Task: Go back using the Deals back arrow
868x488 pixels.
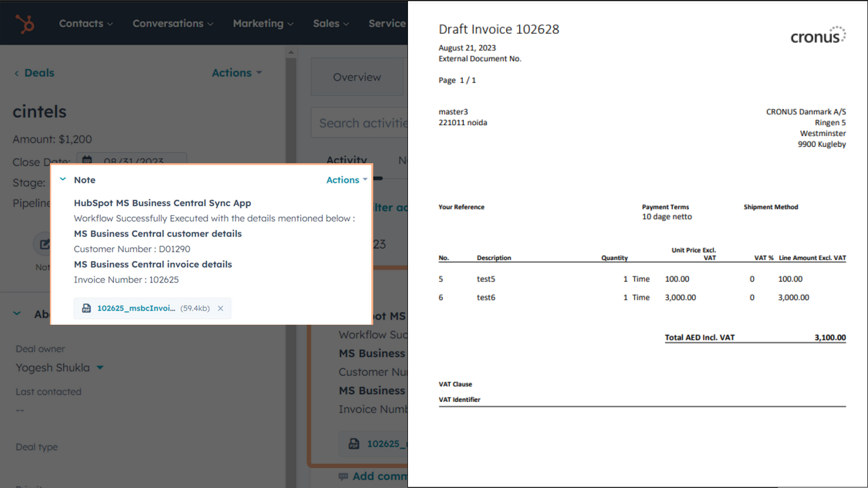Action: pyautogui.click(x=17, y=73)
